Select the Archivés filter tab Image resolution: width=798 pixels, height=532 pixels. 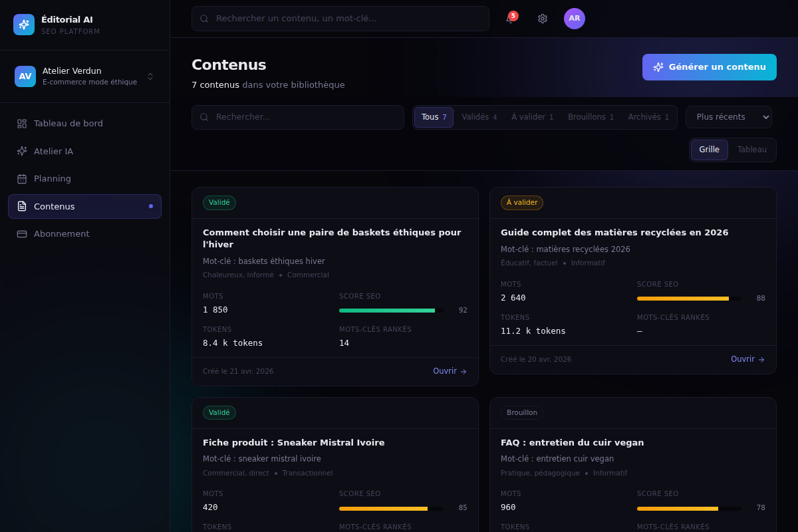point(648,117)
